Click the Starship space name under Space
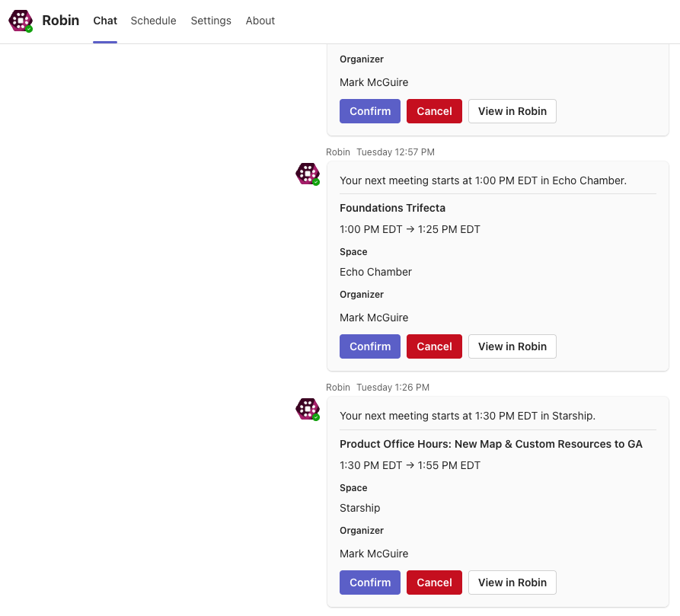The height and width of the screenshot is (616, 680). coord(360,508)
